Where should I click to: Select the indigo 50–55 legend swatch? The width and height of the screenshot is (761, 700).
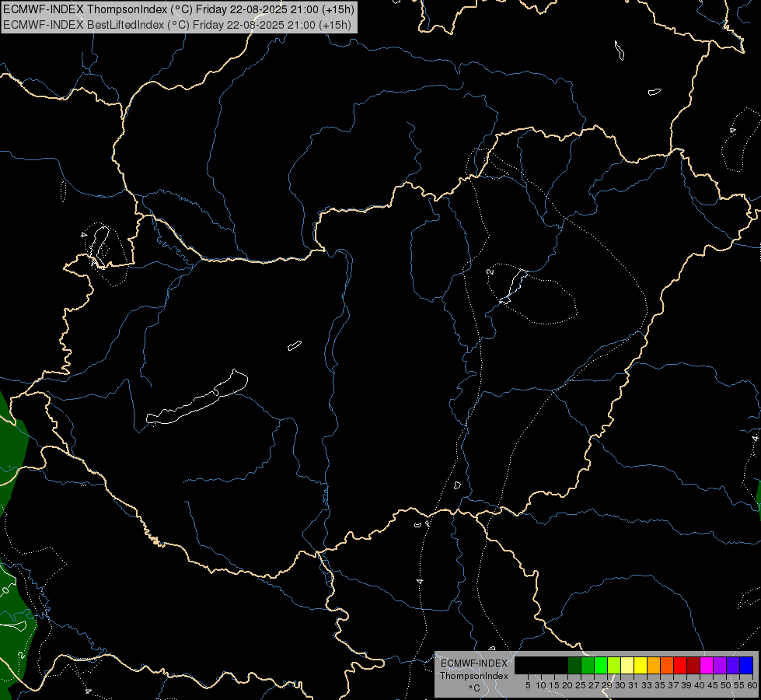(x=733, y=665)
